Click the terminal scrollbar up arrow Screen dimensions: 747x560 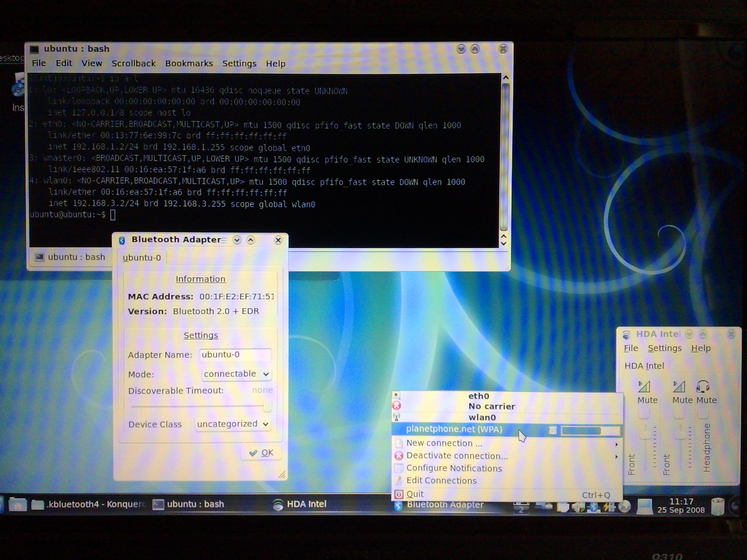pyautogui.click(x=505, y=78)
